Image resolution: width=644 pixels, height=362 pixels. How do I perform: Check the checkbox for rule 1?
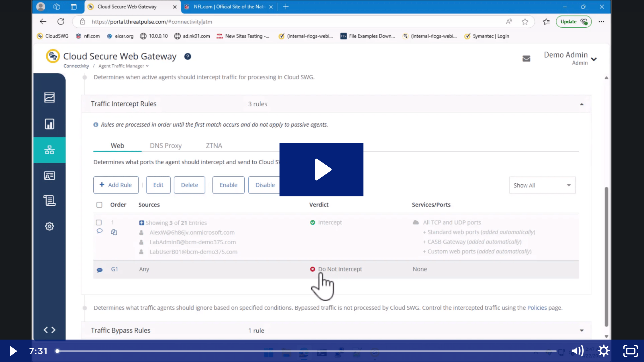pos(99,222)
